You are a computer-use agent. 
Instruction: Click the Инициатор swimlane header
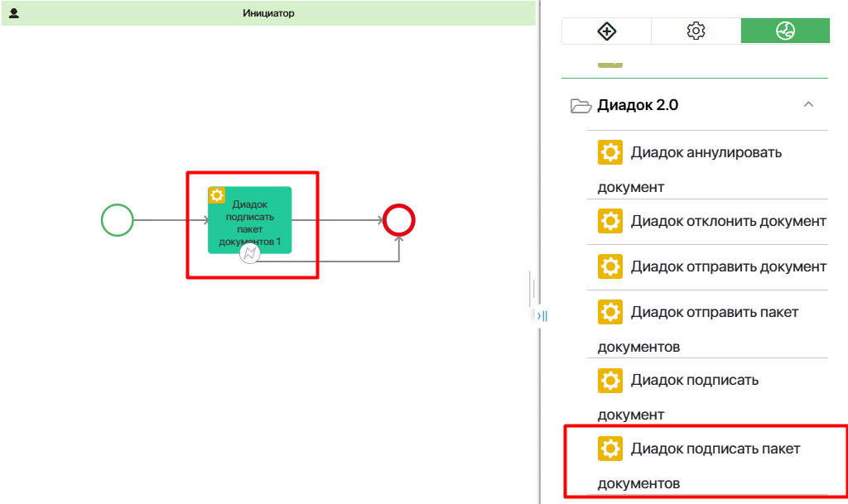(268, 13)
